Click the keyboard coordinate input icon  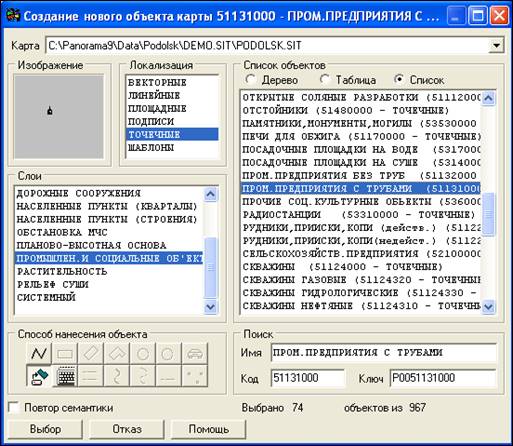click(65, 376)
